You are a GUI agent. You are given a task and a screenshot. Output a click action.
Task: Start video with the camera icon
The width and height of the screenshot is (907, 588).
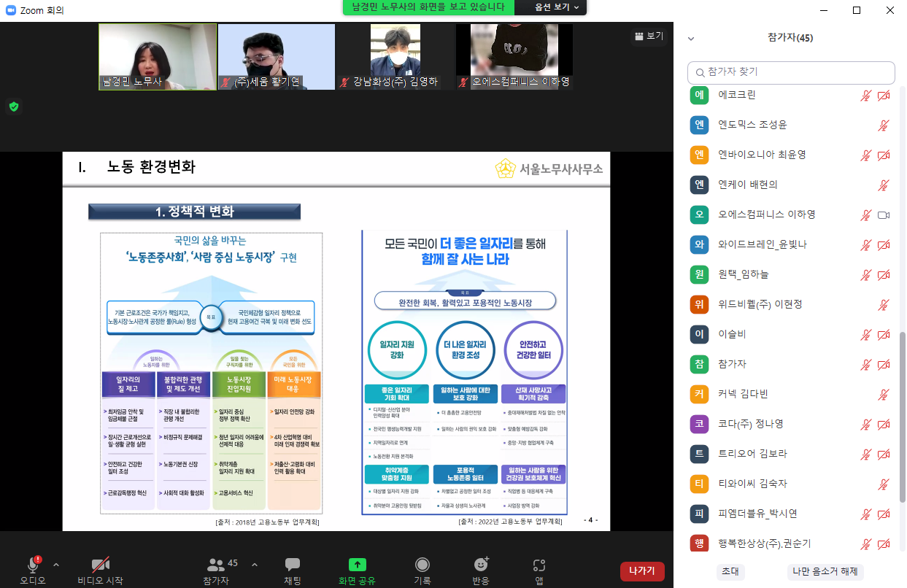(x=101, y=564)
